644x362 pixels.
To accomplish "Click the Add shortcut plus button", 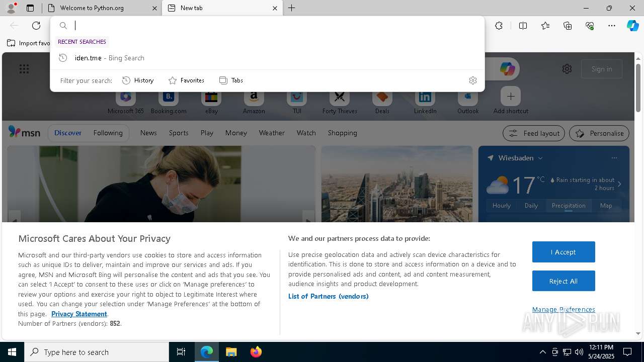I will tap(511, 96).
